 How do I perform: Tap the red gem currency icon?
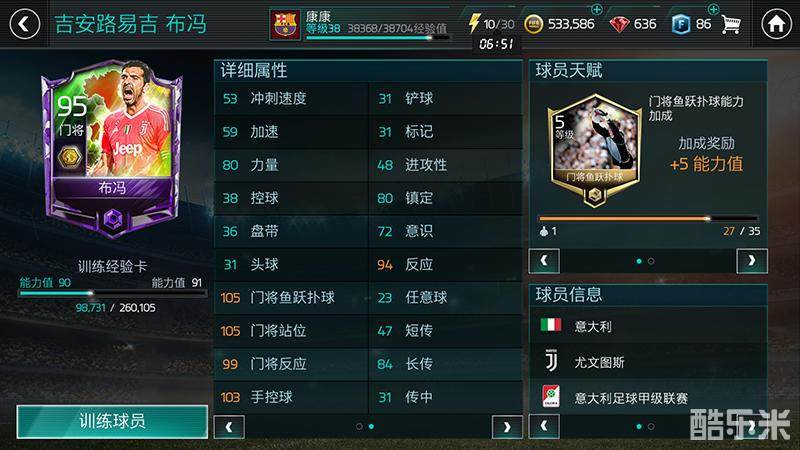pos(619,24)
